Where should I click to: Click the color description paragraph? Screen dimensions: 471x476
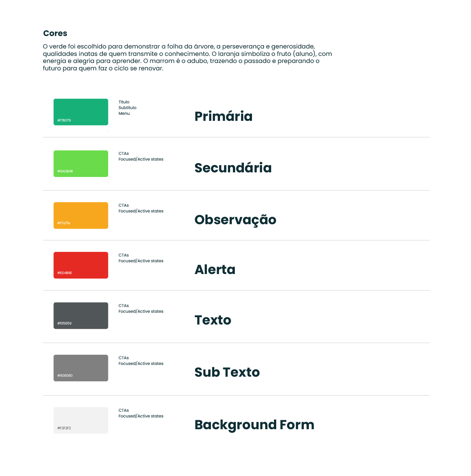click(187, 57)
